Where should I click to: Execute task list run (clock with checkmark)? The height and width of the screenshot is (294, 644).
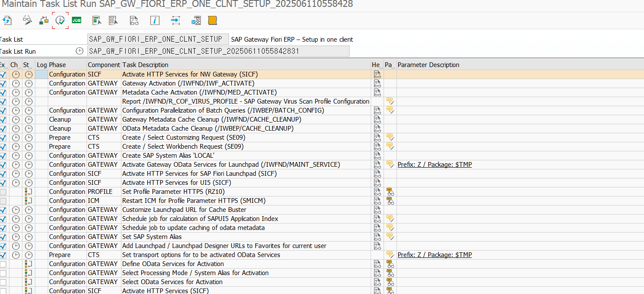[60, 20]
